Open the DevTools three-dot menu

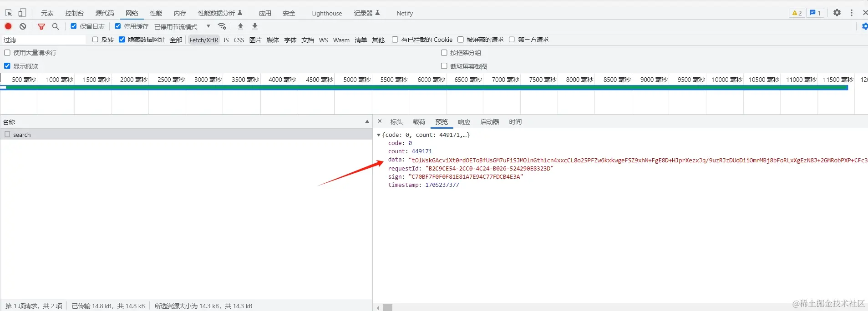click(852, 13)
